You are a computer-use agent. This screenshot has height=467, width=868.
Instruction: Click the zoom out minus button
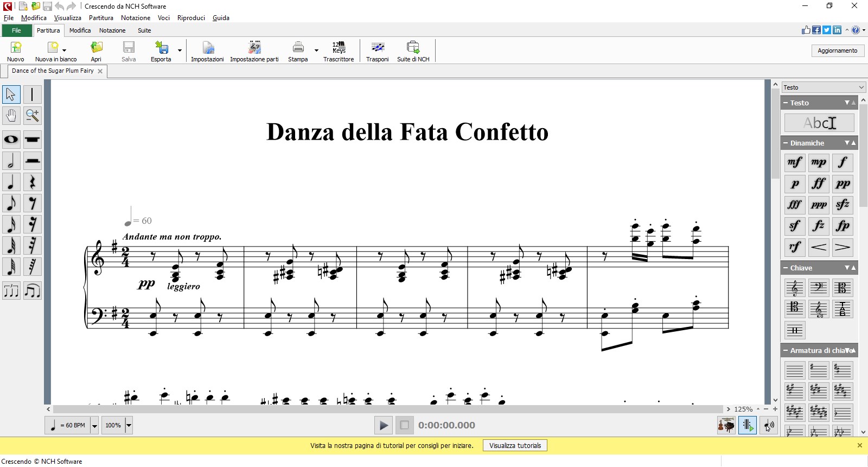coord(766,409)
